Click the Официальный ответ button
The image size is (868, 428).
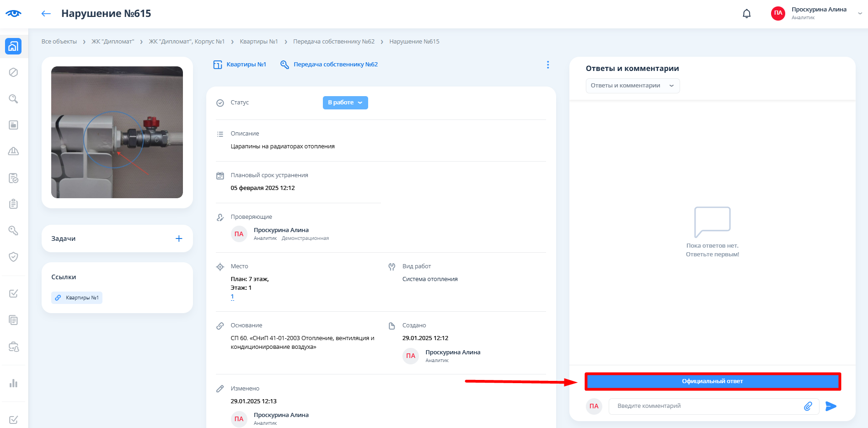pos(712,381)
